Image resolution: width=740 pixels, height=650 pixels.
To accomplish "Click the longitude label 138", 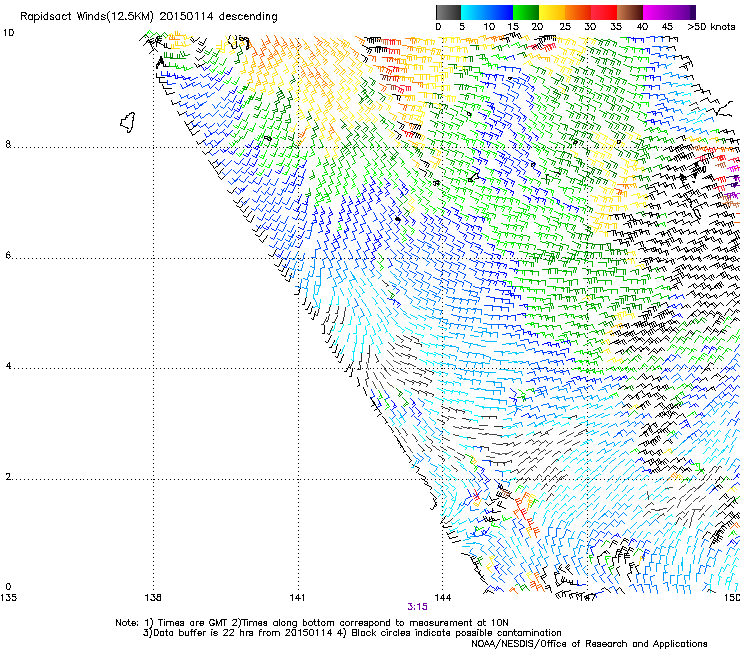I will [x=153, y=598].
